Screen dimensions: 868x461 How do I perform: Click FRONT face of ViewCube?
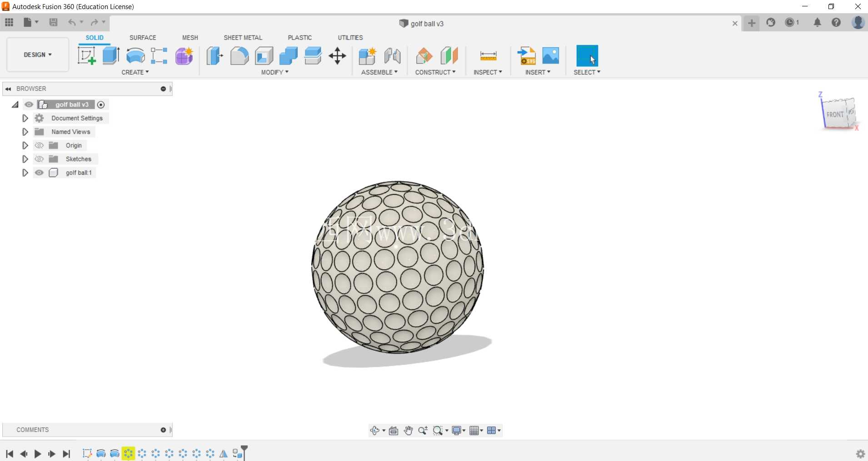(835, 114)
